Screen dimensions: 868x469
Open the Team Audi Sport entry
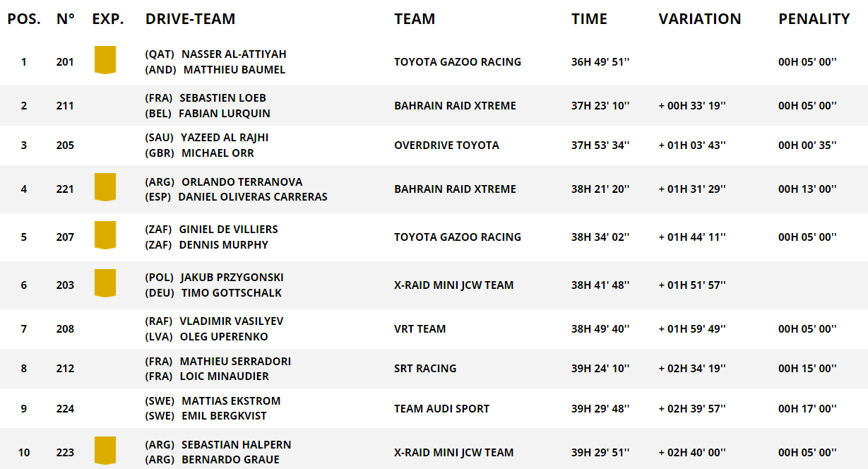(441, 409)
